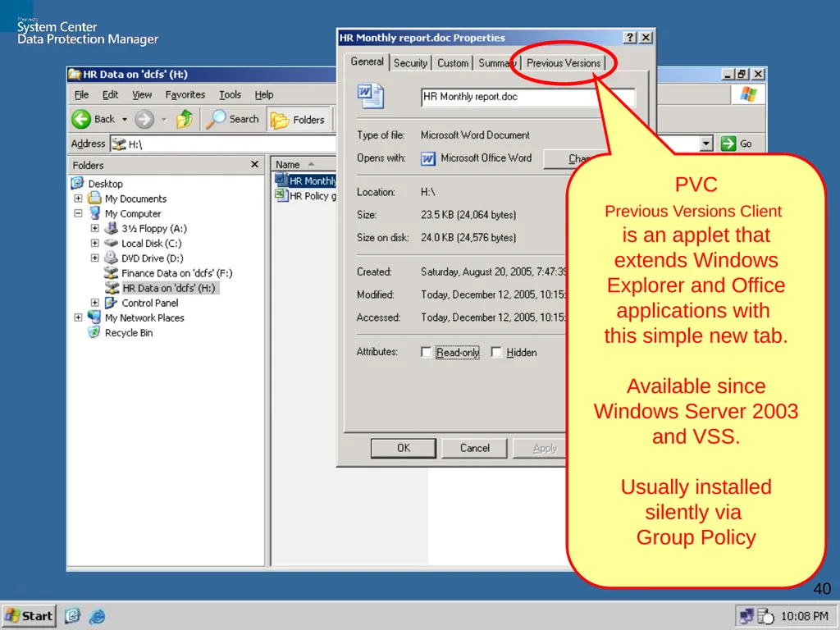840x630 pixels.
Task: Click the tray icon next to the clock
Action: point(766,616)
